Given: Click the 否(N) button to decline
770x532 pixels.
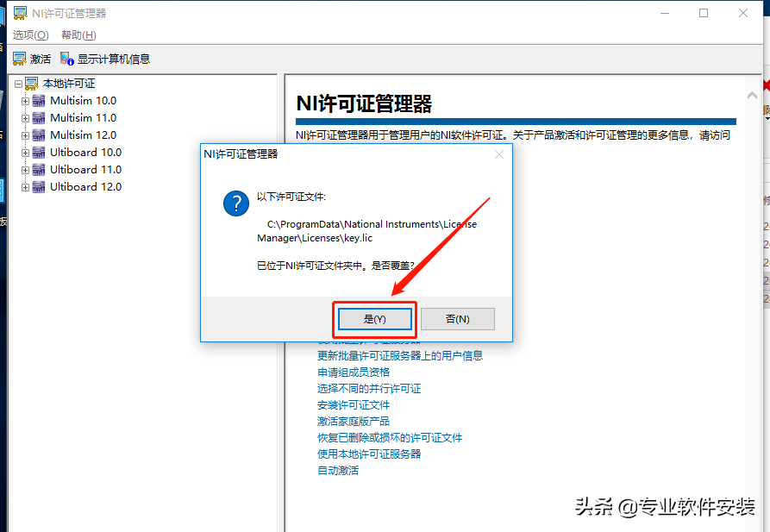Looking at the screenshot, I should click(457, 318).
